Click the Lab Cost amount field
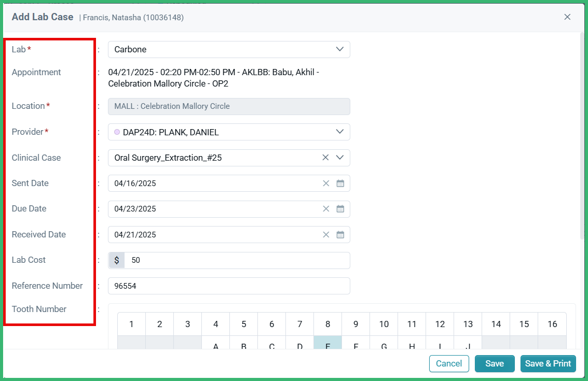The height and width of the screenshot is (381, 588). (x=234, y=260)
